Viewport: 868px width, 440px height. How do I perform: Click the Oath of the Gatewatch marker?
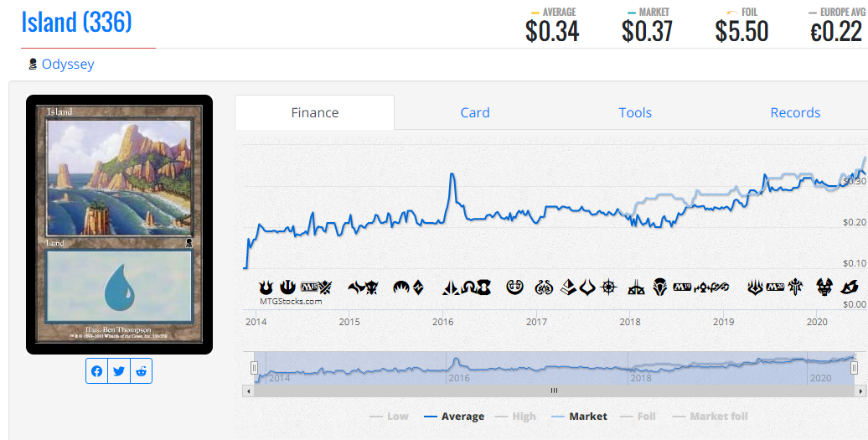(x=451, y=287)
